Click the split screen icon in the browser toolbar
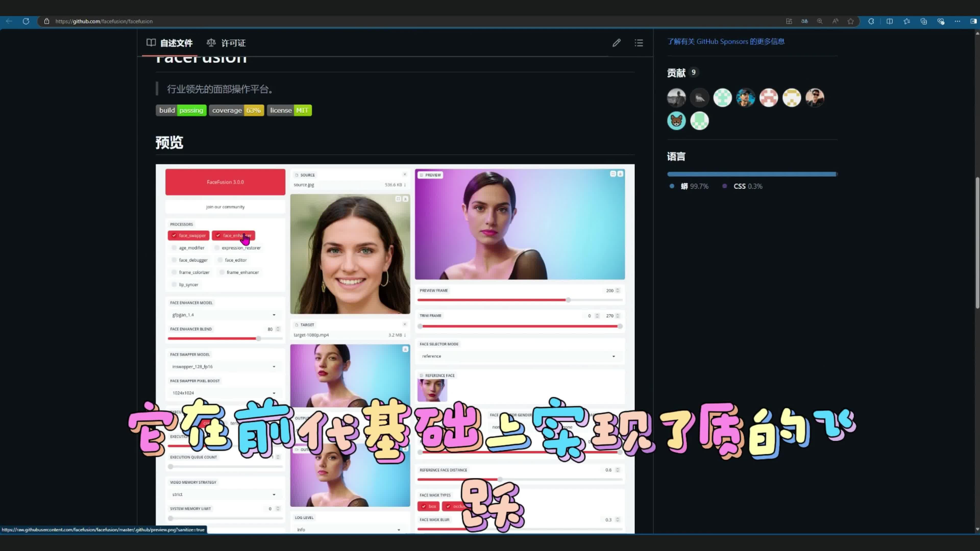 point(889,21)
